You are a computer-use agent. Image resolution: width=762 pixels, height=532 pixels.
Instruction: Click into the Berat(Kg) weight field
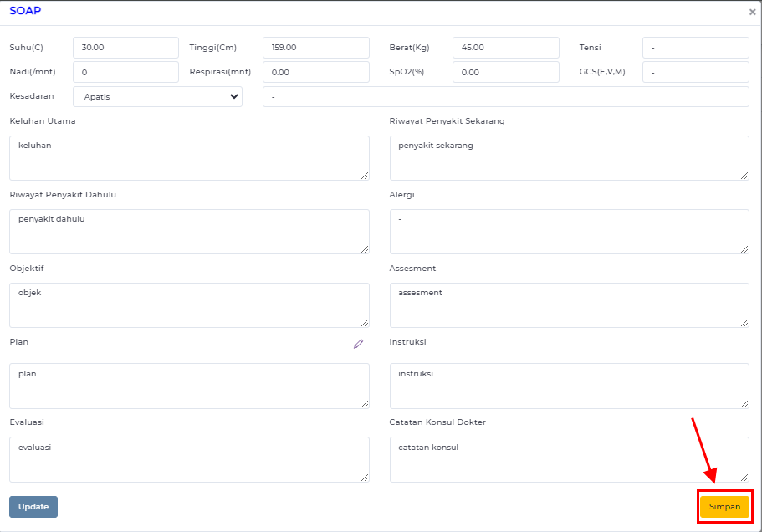coord(505,48)
